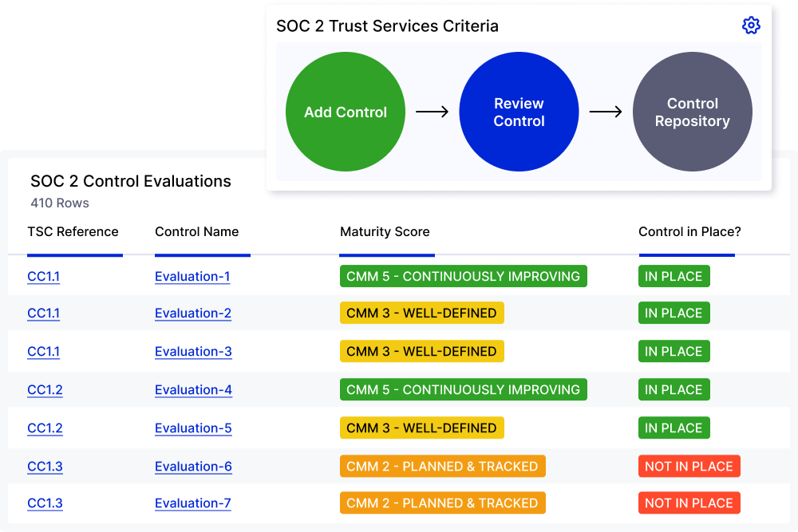Click the IN PLACE badge for Evaluation-5

click(x=674, y=428)
